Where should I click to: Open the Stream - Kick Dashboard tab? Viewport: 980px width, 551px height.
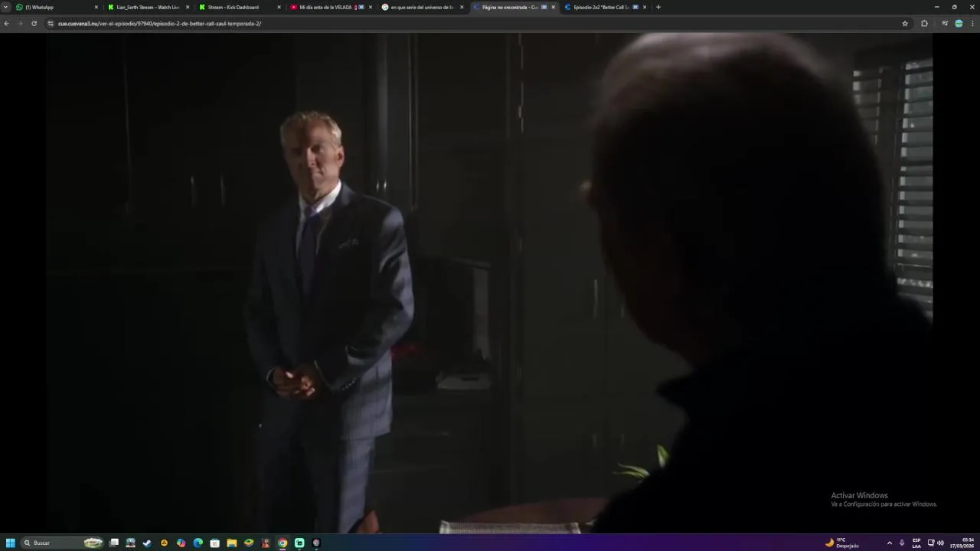(240, 7)
